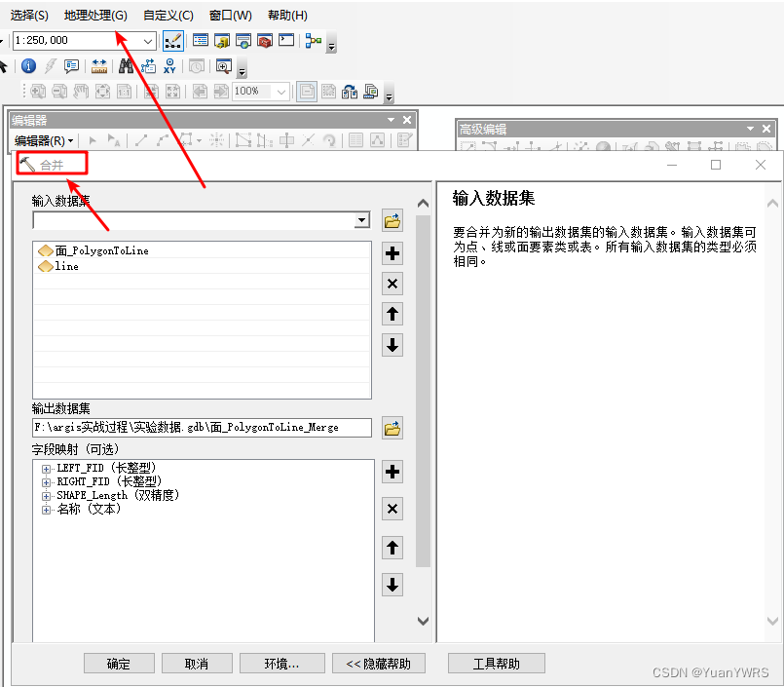Open the 选择(S) menu
784x687 pixels.
(x=29, y=16)
